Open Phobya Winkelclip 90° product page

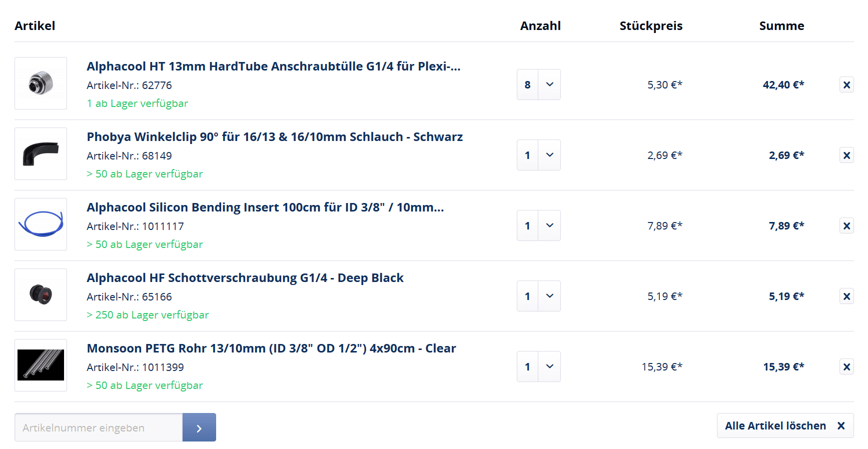click(x=275, y=137)
